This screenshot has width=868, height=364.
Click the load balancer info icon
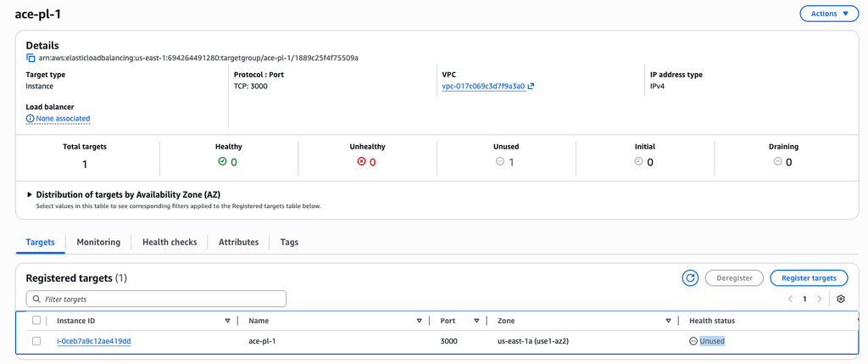pos(31,119)
